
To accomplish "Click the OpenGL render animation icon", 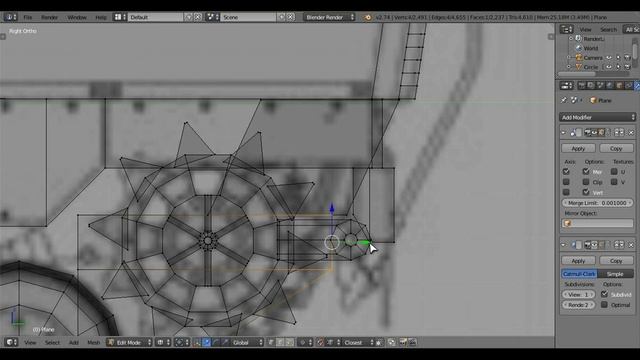I will coord(412,342).
